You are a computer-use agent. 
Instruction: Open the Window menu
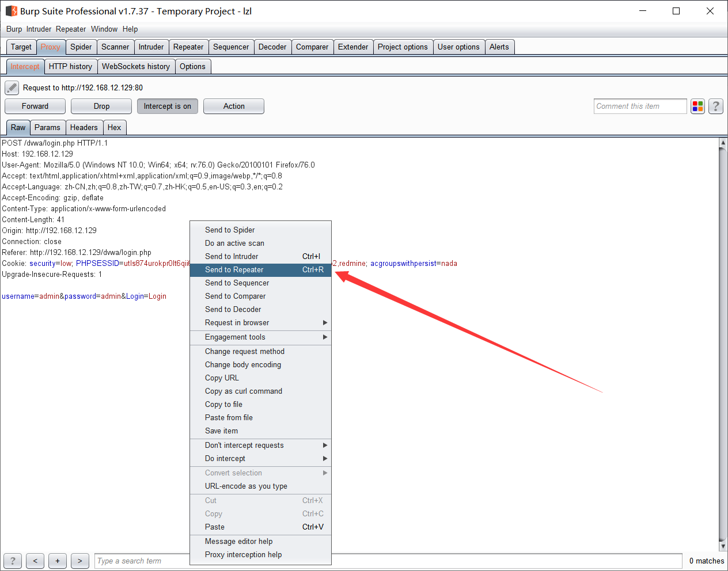click(104, 29)
